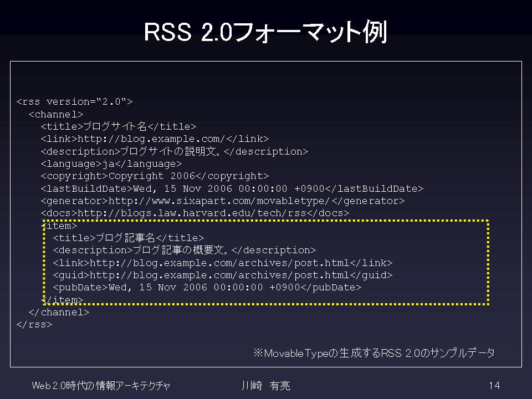Viewport: 532px width, 399px height.
Task: Click the slide title 'RSS 2.0フォーマット例'
Action: coord(265,32)
